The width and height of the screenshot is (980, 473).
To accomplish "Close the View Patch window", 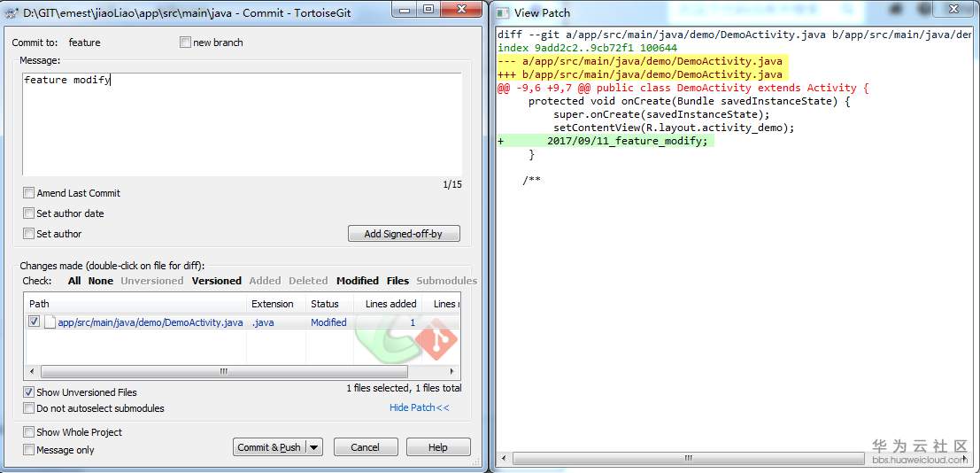I will tap(953, 9).
